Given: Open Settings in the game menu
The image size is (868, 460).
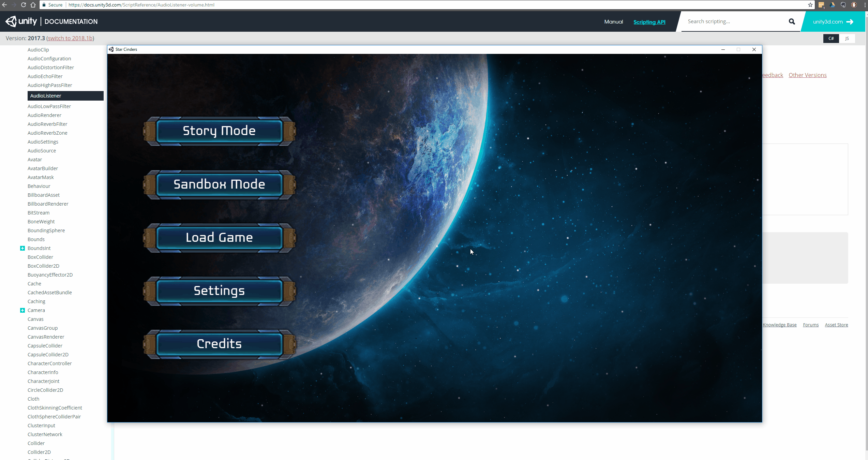Looking at the screenshot, I should 219,291.
